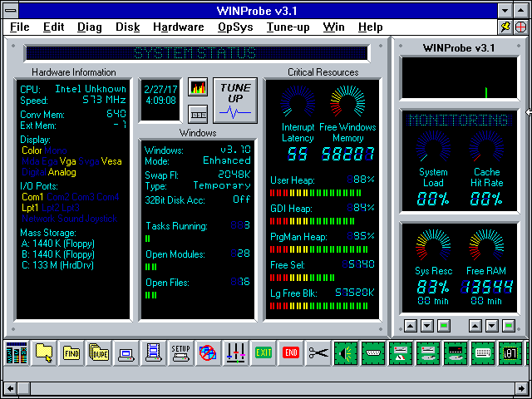Click the TUNE UP button
The height and width of the screenshot is (399, 532).
coord(235,101)
